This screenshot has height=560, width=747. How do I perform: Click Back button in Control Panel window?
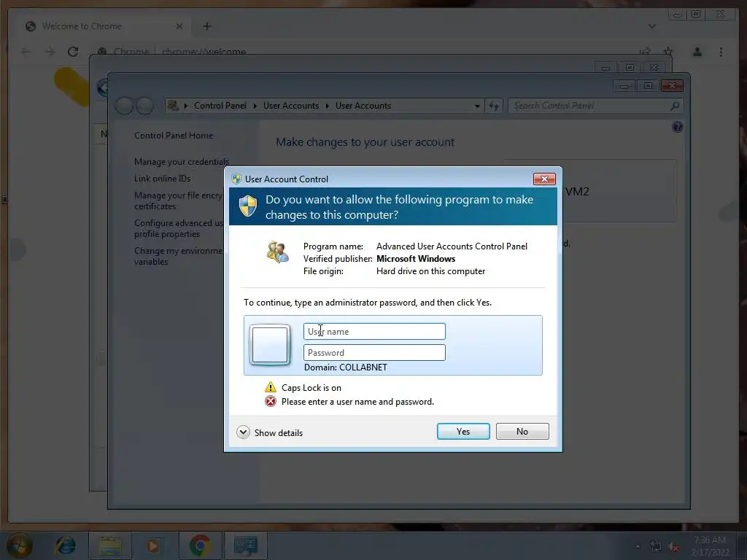tap(124, 106)
